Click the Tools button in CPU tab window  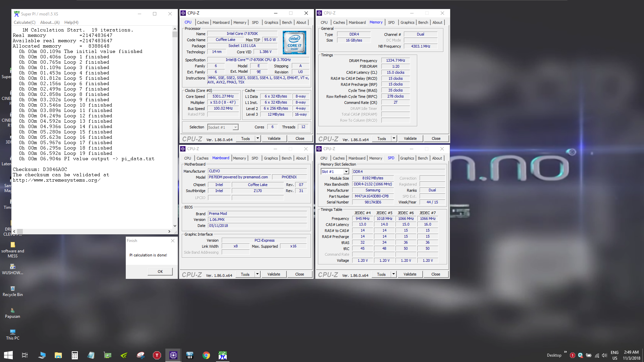246,138
